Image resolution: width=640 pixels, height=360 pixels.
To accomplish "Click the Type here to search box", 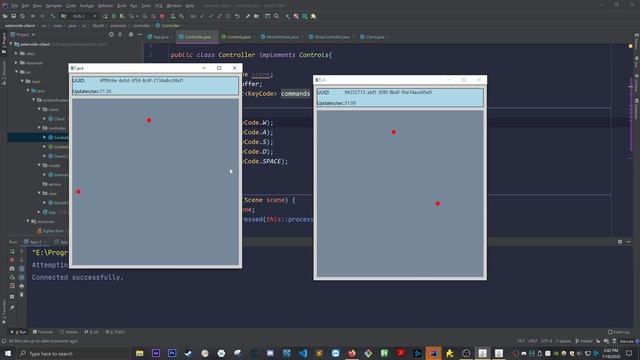I will [x=73, y=353].
